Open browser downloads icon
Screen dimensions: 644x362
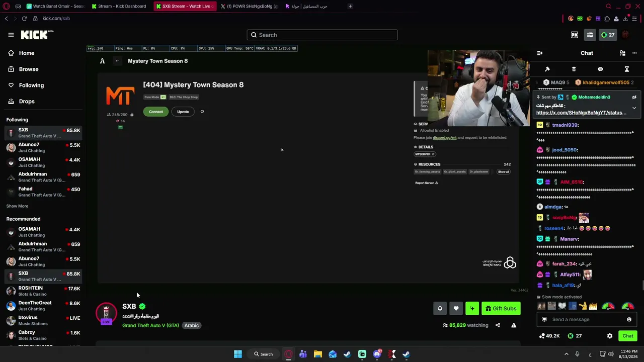(625, 19)
